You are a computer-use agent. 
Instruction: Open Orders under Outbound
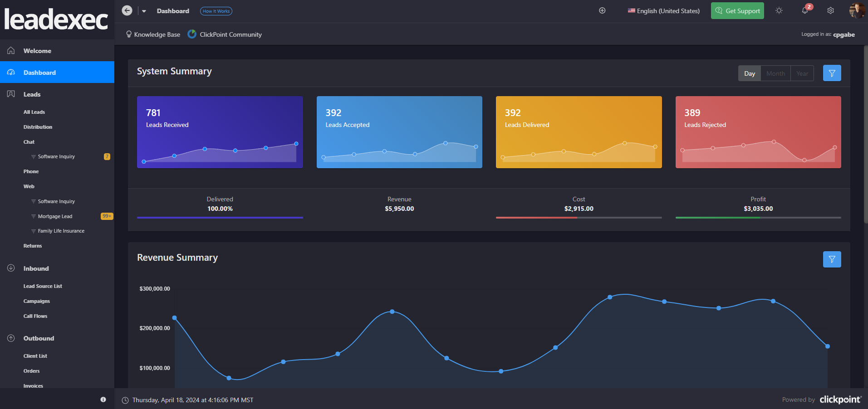click(31, 371)
